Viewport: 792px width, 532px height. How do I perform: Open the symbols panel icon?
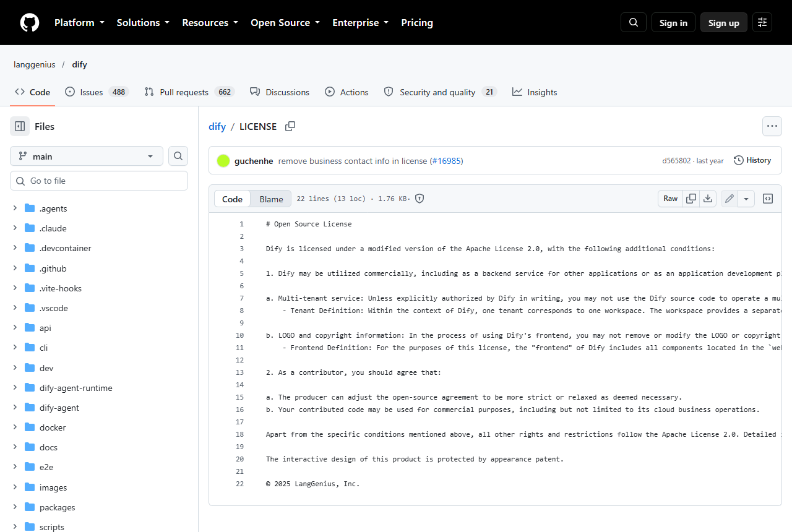pos(768,199)
